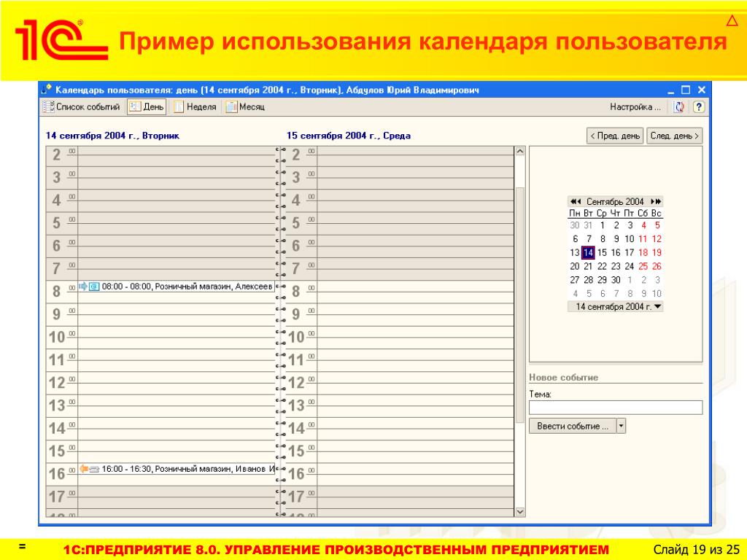This screenshot has width=747, height=560.
Task: Go to previous day with Пред. день
Action: point(615,136)
